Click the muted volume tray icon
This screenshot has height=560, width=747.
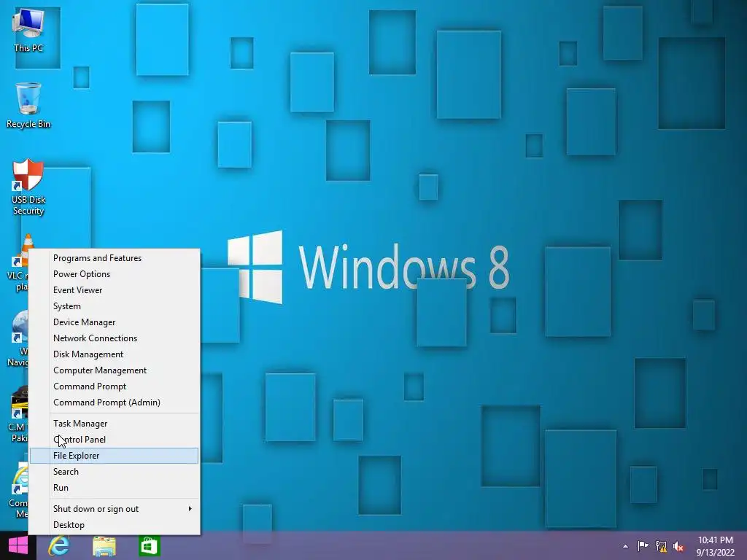678,546
